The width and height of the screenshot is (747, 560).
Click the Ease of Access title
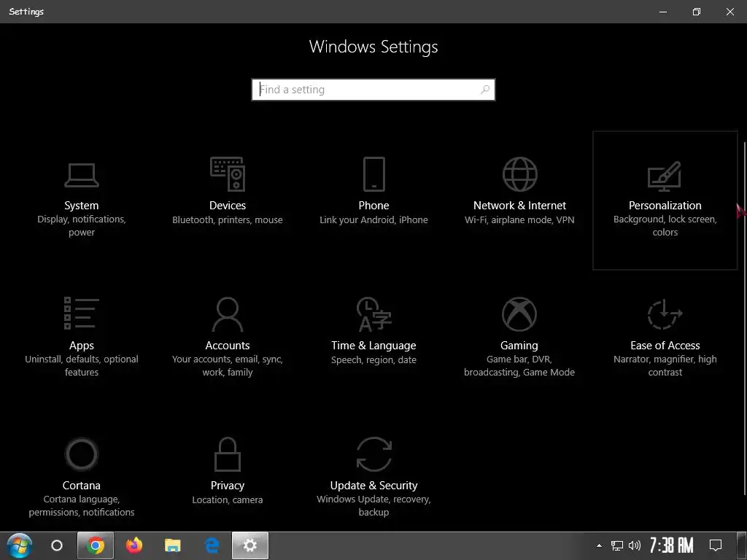coord(665,345)
